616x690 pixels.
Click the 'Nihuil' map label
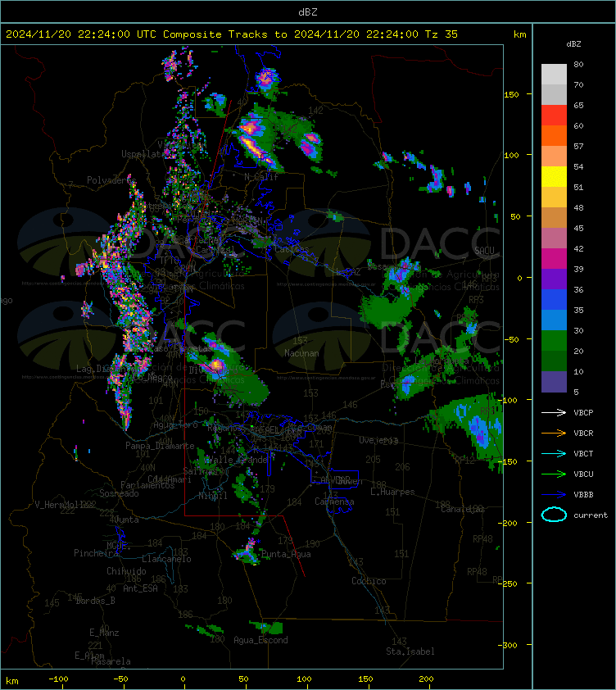(213, 496)
